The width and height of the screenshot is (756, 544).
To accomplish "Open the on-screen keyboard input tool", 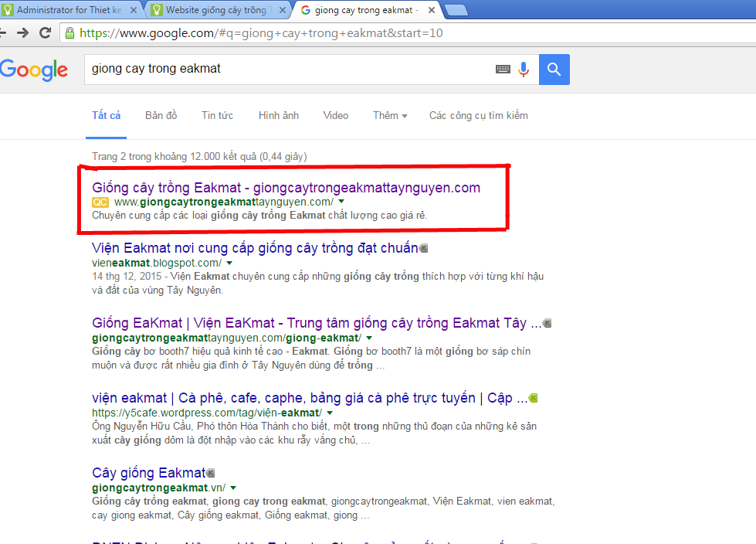I will pos(503,70).
